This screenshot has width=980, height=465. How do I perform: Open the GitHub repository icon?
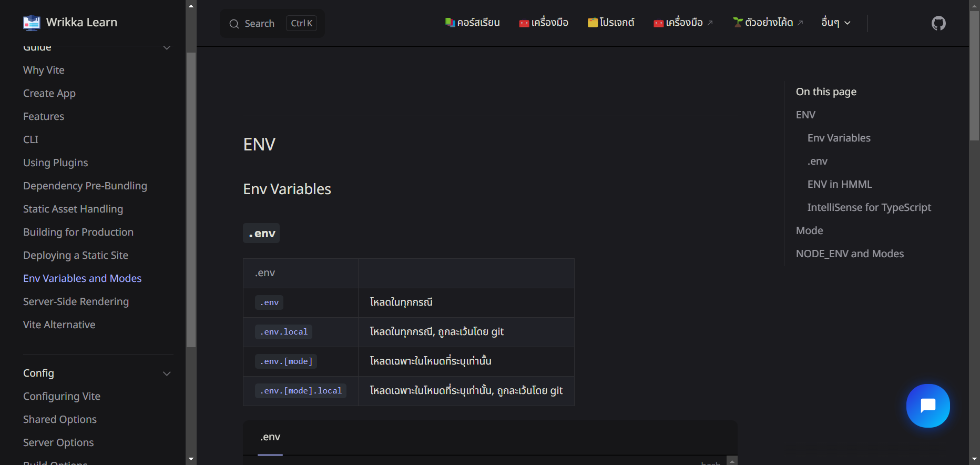pos(938,23)
